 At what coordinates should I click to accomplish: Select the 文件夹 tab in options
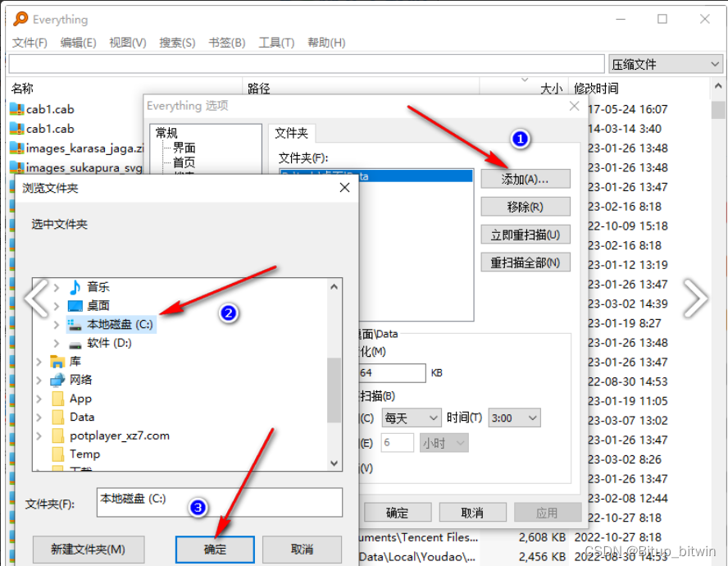[292, 134]
